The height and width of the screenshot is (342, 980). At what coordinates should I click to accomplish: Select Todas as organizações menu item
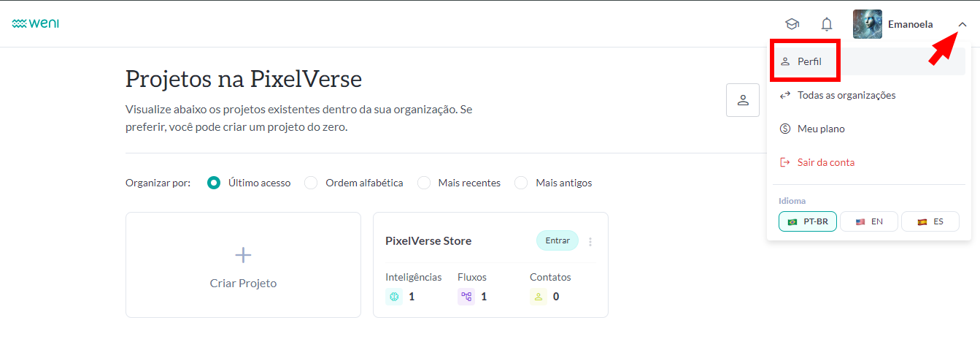point(846,95)
